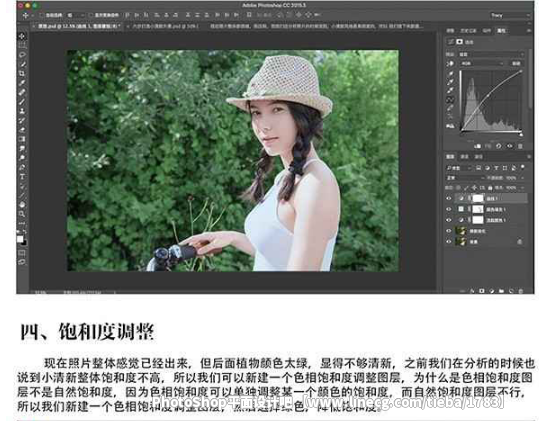Click the Curves 1 layer mask thumbnail
This screenshot has width=560, height=421.
(478, 198)
